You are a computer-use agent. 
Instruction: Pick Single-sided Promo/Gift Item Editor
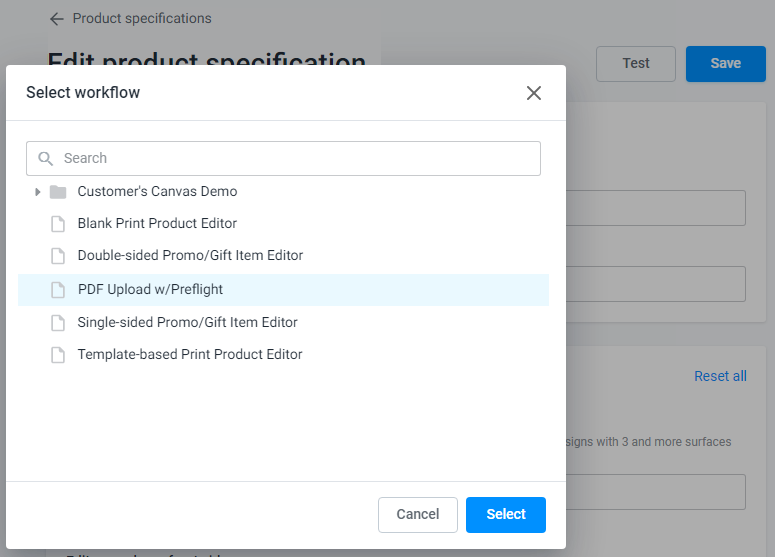point(187,323)
